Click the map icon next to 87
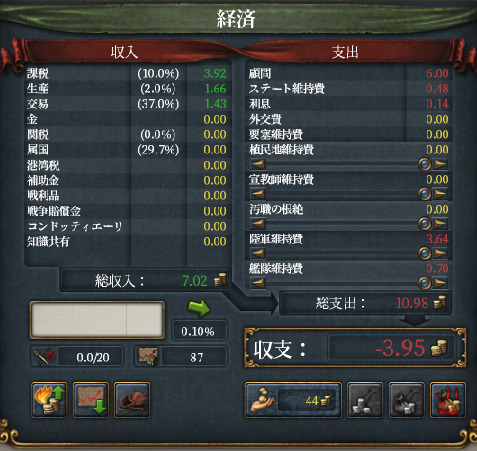The height and width of the screenshot is (451, 477). tap(148, 357)
